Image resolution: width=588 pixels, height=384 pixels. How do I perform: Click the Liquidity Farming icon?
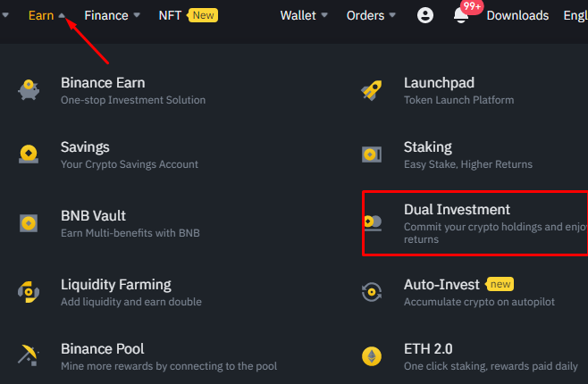pyautogui.click(x=28, y=292)
